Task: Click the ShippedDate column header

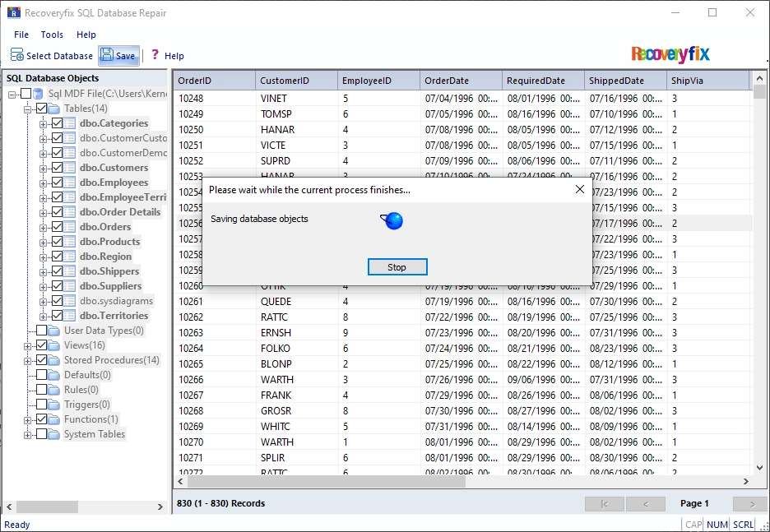Action: pos(625,81)
